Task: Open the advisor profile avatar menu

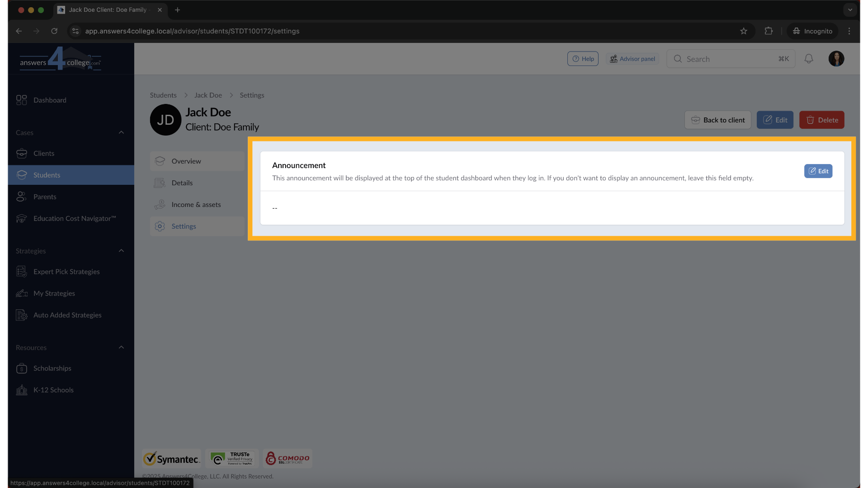Action: click(837, 59)
